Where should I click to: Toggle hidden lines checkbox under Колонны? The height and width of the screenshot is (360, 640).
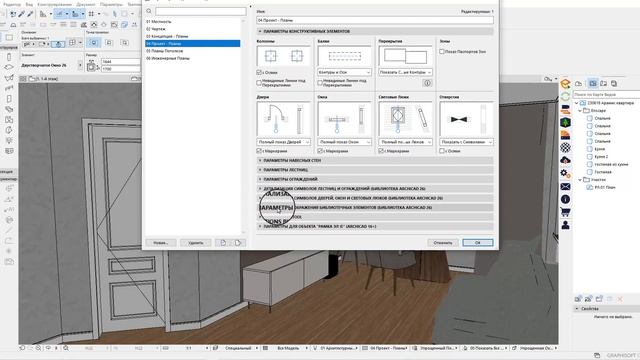[259, 83]
